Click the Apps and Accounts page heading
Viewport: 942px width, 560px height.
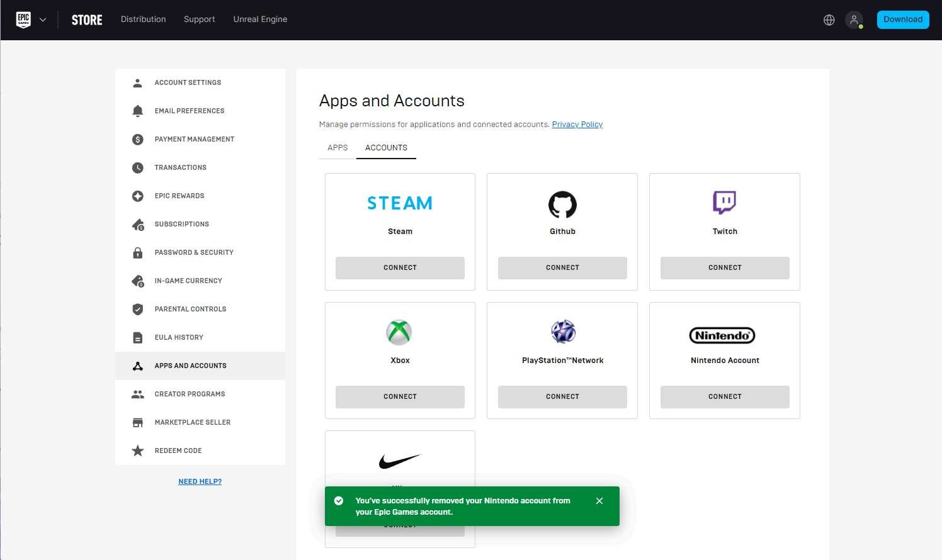392,101
